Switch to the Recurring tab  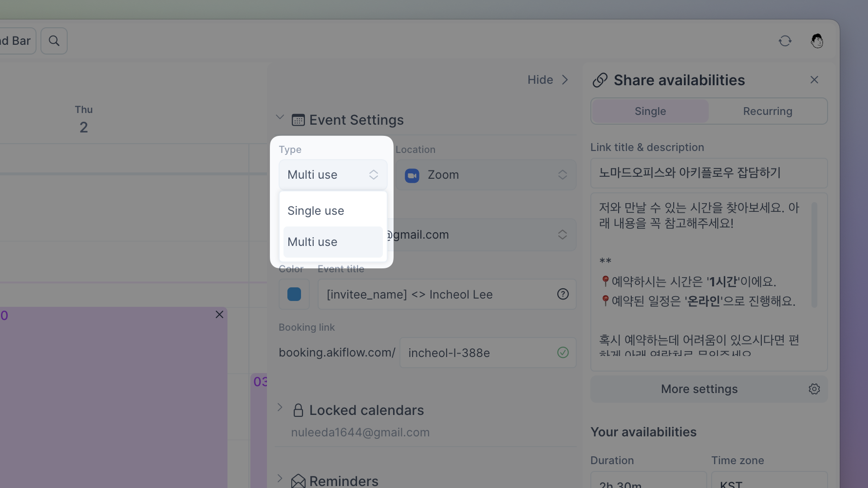point(768,111)
